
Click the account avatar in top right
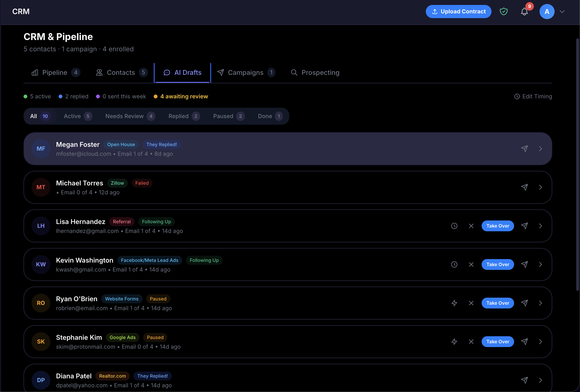click(x=547, y=12)
